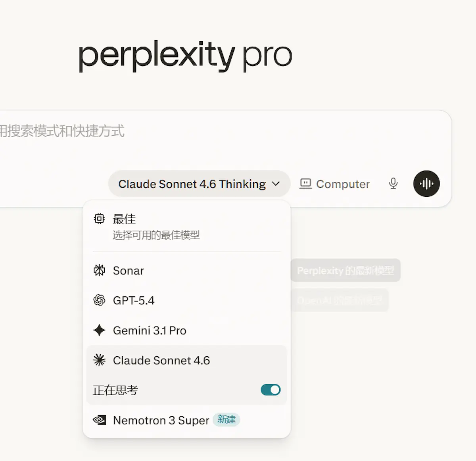Click the Sonar model icon

[99, 271]
